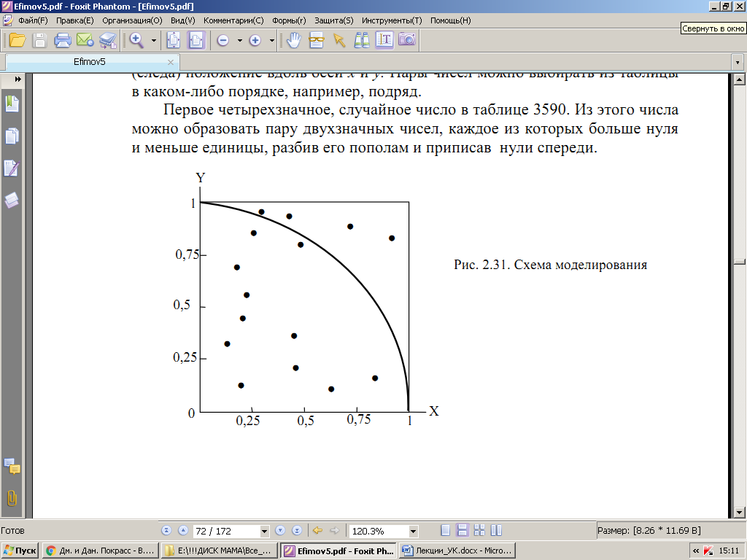Open the Bookmarks side panel
The image size is (747, 560).
12,104
